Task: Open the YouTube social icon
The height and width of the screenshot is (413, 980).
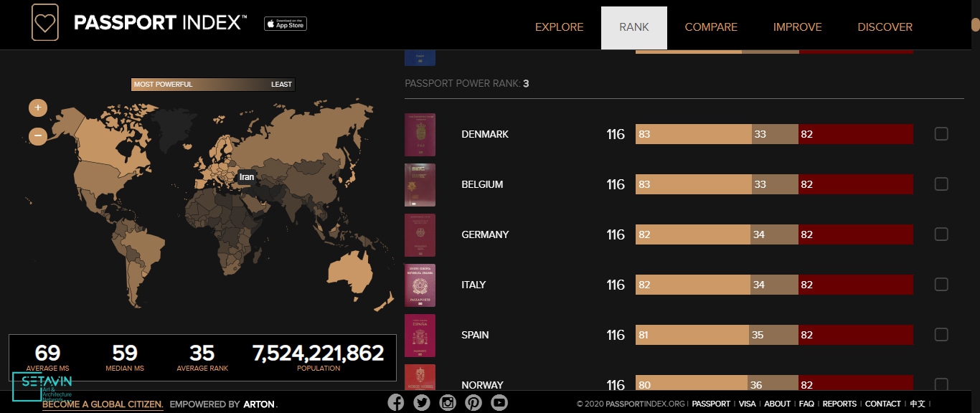Action: (x=499, y=402)
